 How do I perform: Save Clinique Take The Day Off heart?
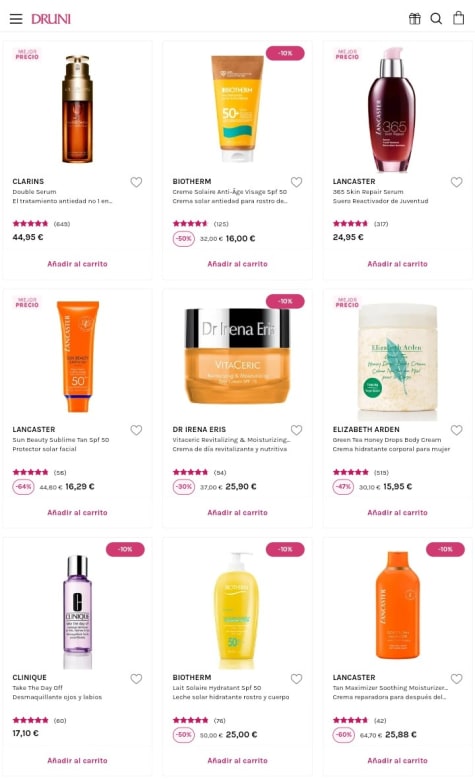(x=136, y=678)
